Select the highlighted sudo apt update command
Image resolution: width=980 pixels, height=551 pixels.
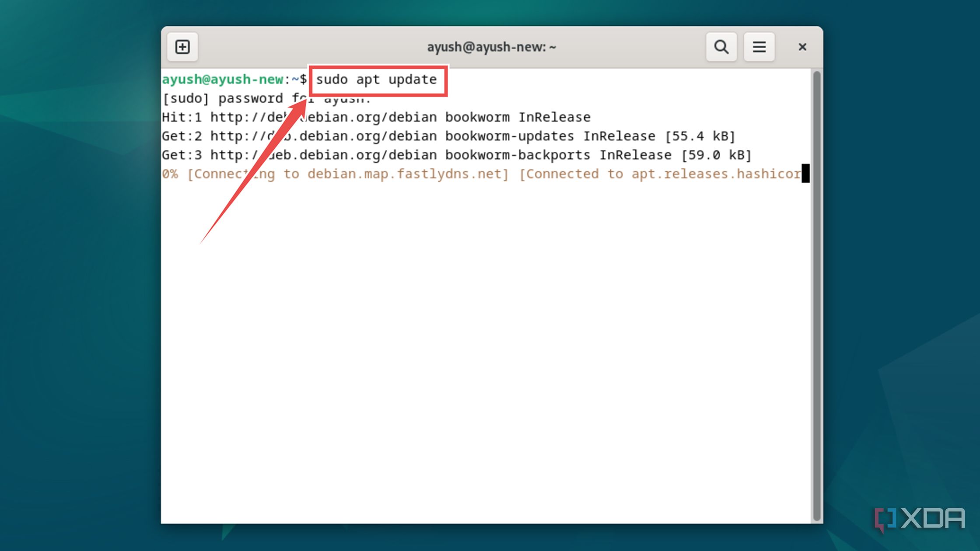(376, 80)
